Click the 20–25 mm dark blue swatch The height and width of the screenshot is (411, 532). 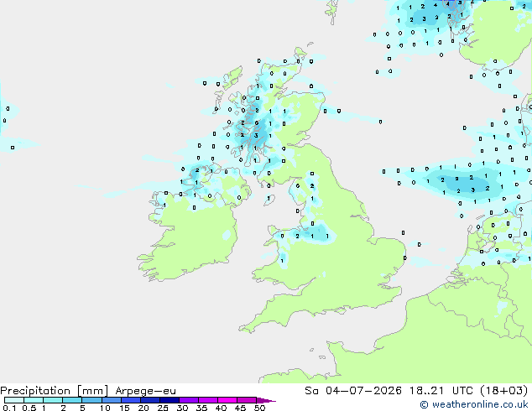(149, 400)
